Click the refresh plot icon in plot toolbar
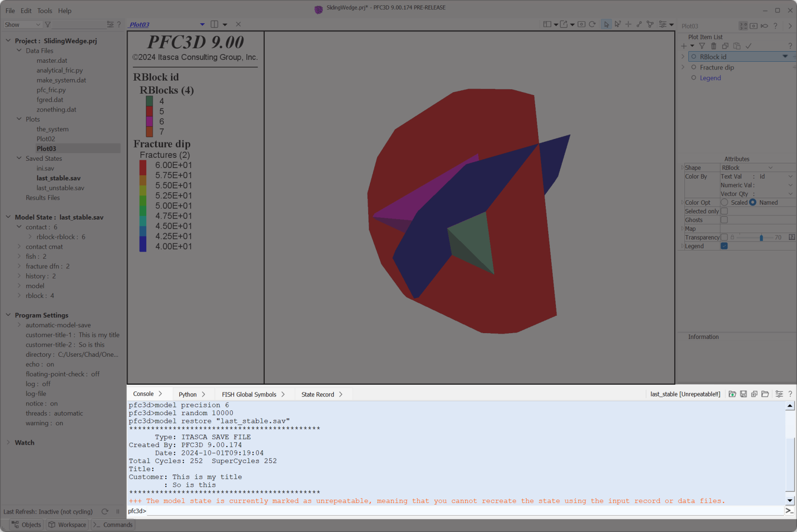The width and height of the screenshot is (797, 532). pyautogui.click(x=592, y=24)
